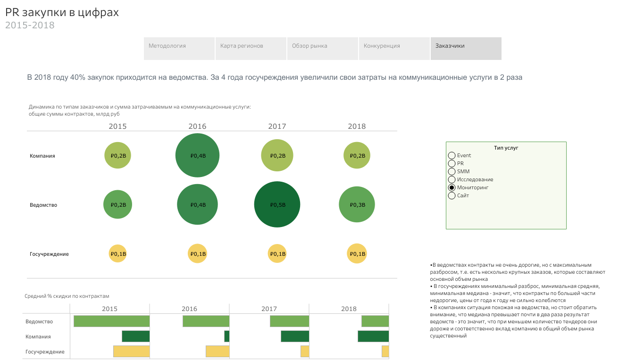Click Ведомство row label in bubble chart
Screen dimensions: 644x362
(x=43, y=205)
